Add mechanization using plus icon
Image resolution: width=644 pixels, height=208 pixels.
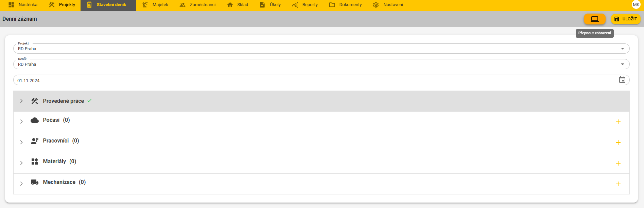(618, 184)
